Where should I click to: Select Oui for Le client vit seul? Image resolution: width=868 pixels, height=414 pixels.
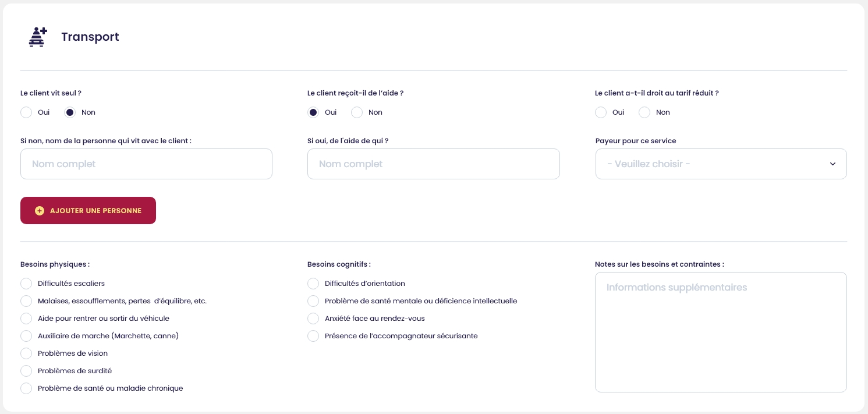tap(26, 112)
